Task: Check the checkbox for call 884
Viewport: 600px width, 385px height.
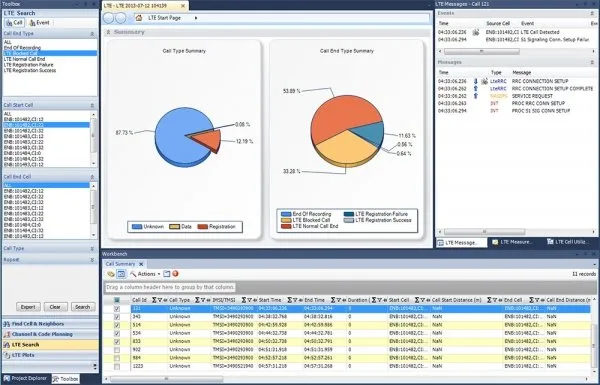Action: [x=117, y=358]
